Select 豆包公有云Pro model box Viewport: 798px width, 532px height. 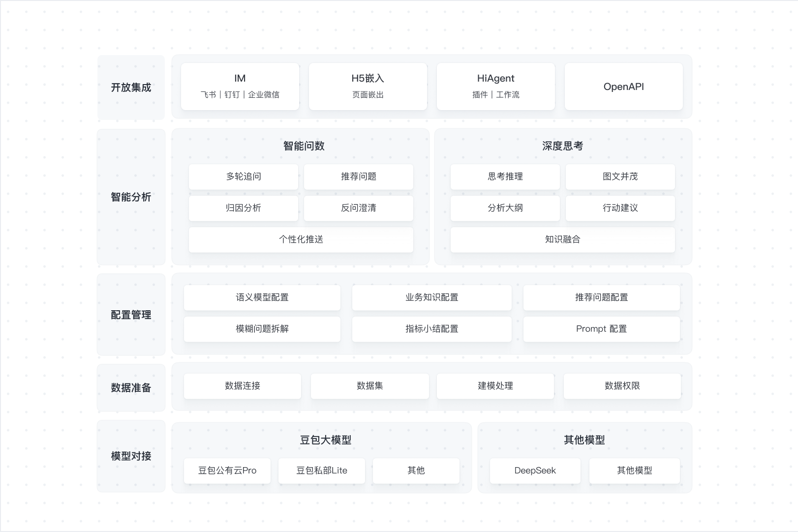[227, 471]
